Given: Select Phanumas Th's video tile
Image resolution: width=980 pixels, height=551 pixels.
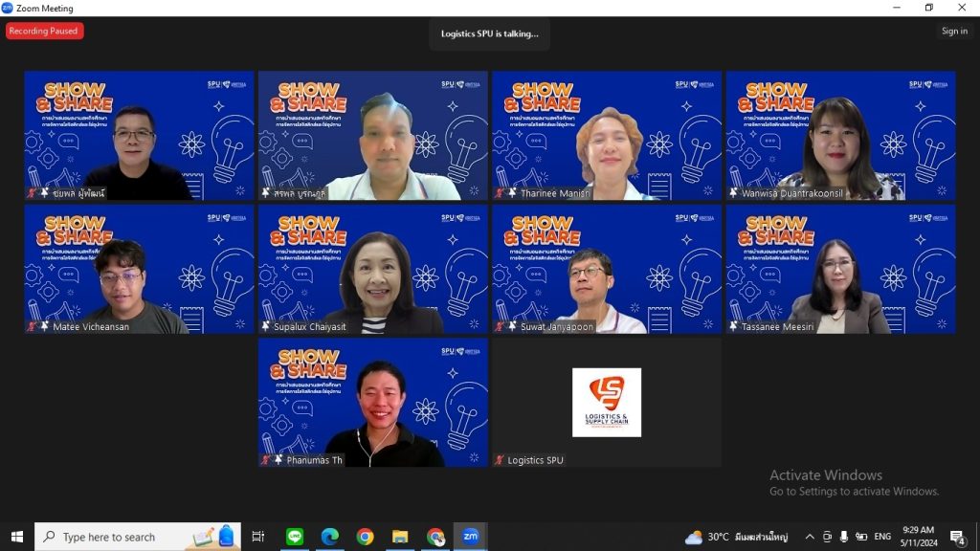Looking at the screenshot, I should pos(372,403).
